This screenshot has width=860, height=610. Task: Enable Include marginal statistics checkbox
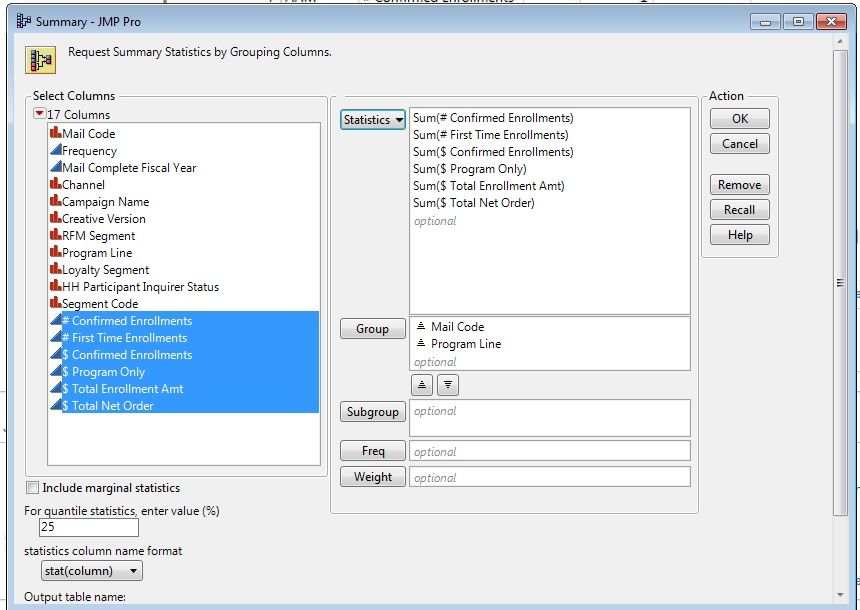click(33, 488)
